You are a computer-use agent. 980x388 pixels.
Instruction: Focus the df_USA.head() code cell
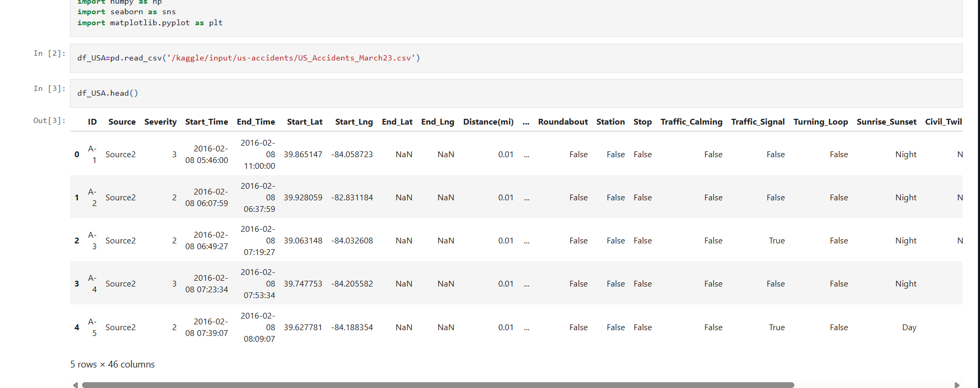point(516,93)
